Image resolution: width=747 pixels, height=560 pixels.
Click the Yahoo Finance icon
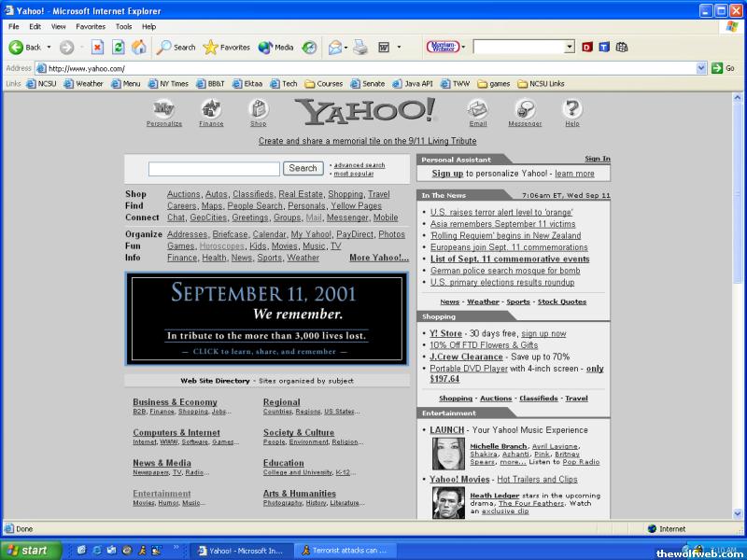coord(211,110)
